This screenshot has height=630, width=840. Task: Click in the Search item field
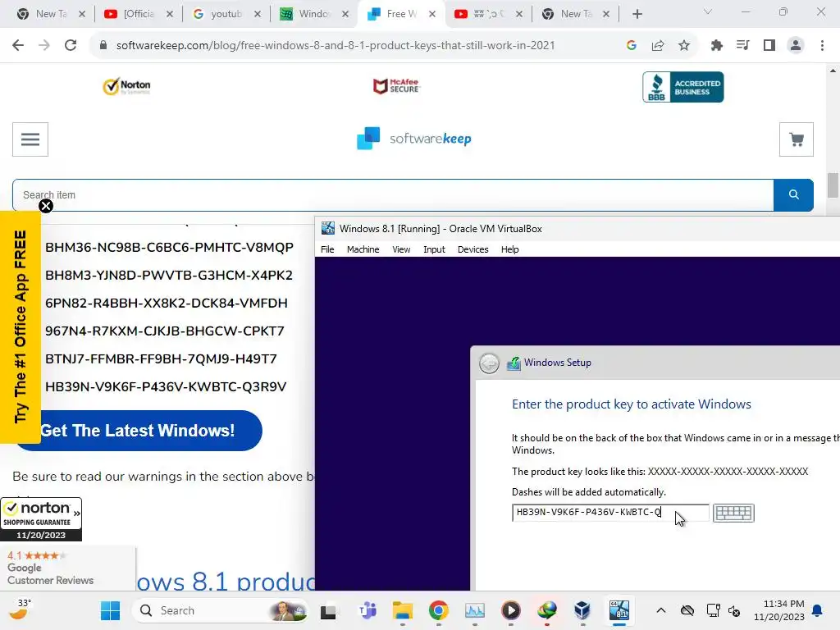click(x=393, y=195)
